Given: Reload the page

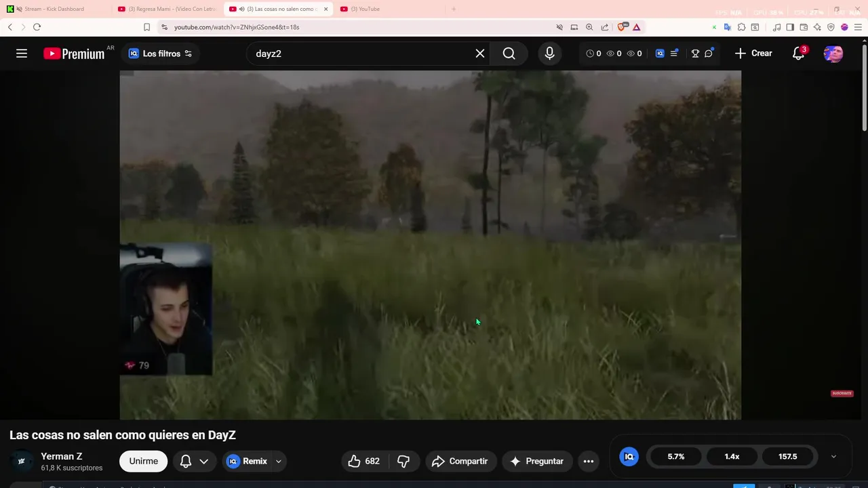Looking at the screenshot, I should coord(37,27).
